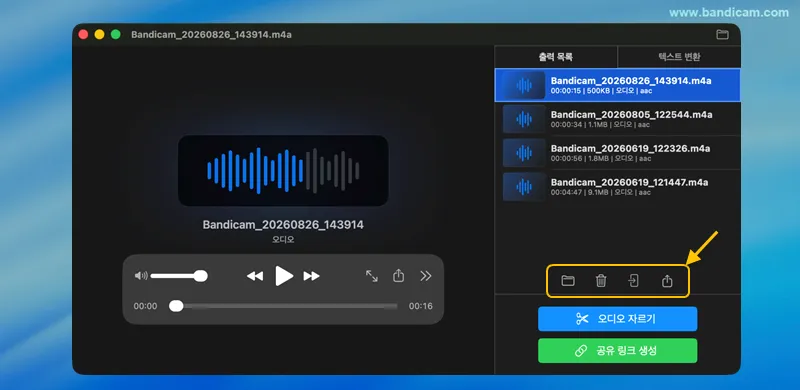Click the large waveform artwork in player
The width and height of the screenshot is (800, 390).
[283, 170]
